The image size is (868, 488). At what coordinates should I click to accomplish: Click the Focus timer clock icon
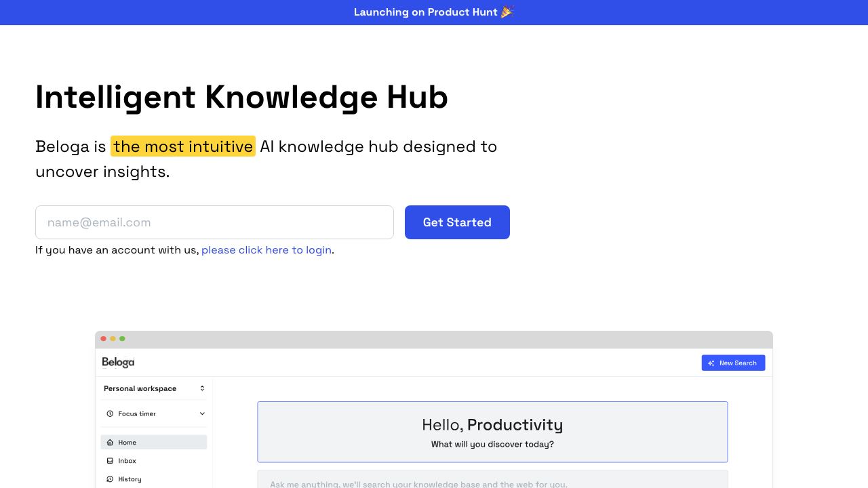click(x=110, y=413)
